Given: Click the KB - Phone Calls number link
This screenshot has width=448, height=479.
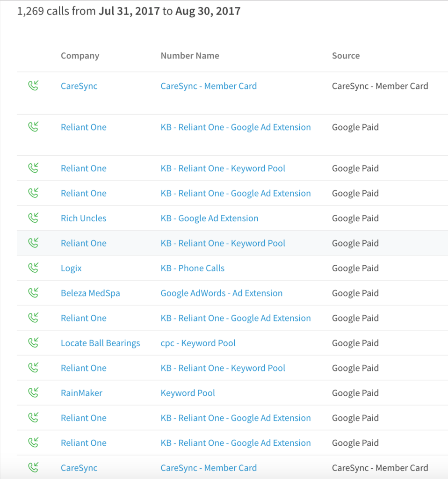Looking at the screenshot, I should 192,268.
